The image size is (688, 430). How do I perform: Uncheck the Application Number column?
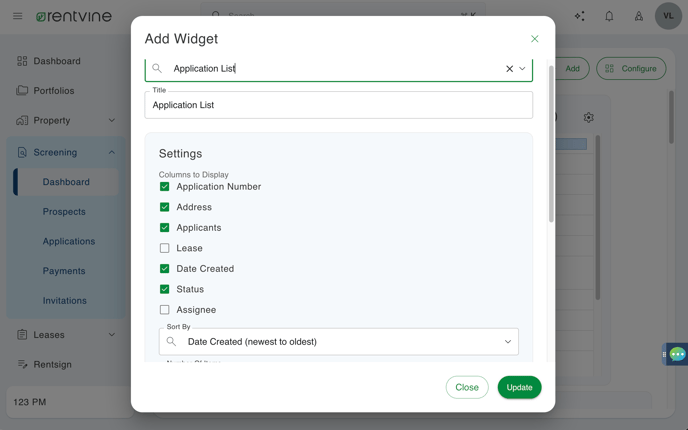165,186
